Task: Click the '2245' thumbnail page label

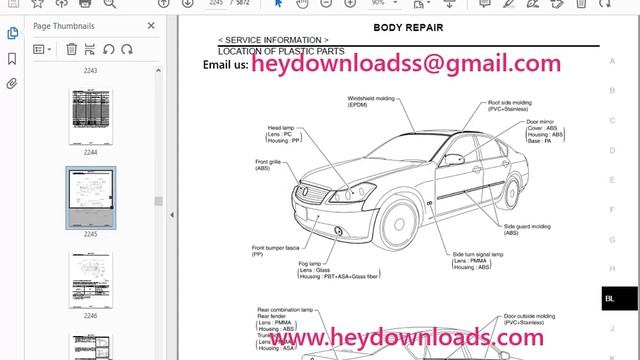Action: point(91,234)
